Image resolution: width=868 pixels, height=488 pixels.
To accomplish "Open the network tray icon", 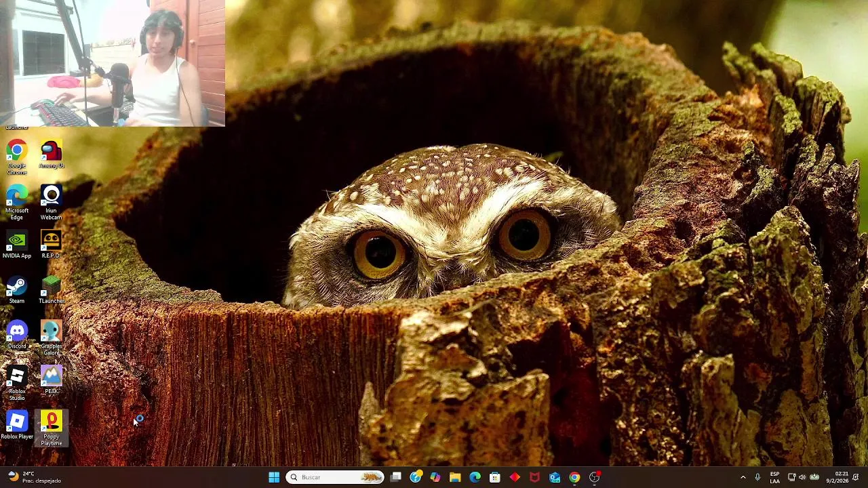I will 791,477.
